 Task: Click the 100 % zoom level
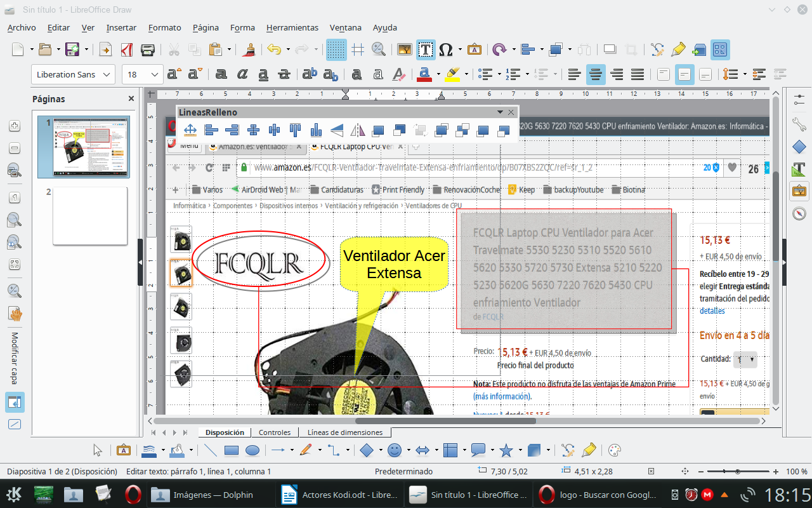pos(797,472)
